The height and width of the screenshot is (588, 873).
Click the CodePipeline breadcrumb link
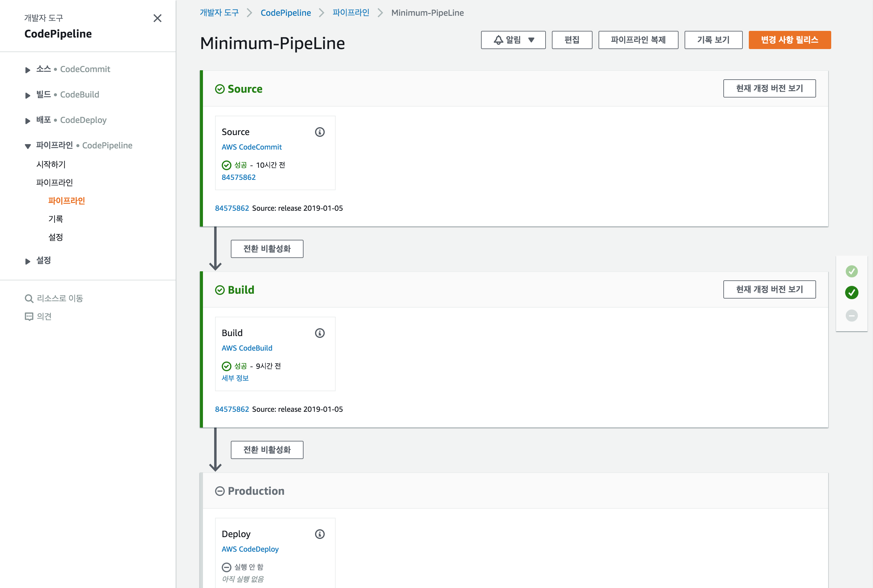(x=286, y=13)
